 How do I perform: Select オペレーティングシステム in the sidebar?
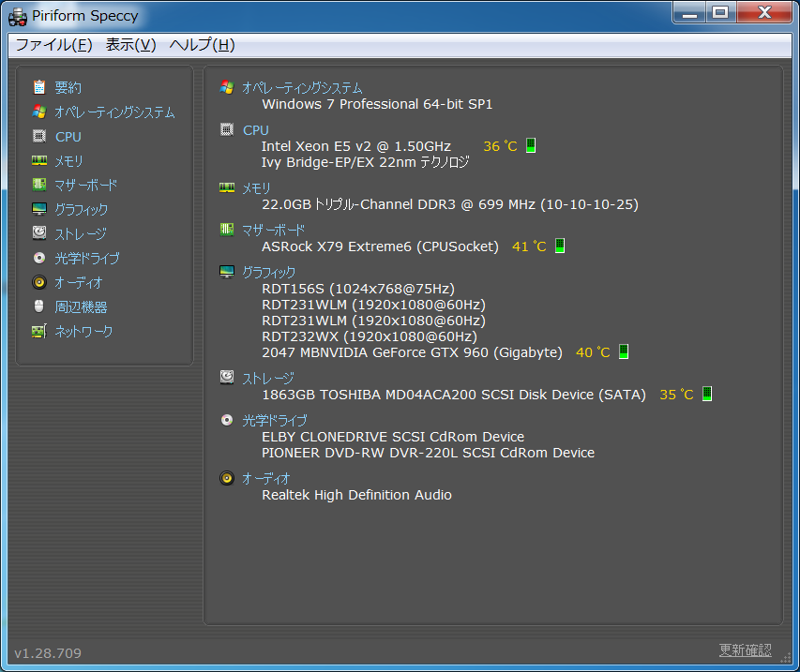(x=114, y=112)
